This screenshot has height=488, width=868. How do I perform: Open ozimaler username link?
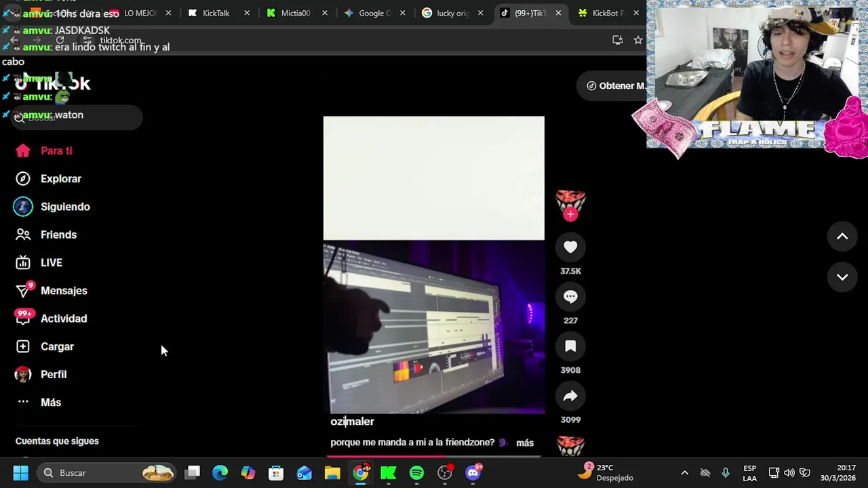(x=352, y=422)
